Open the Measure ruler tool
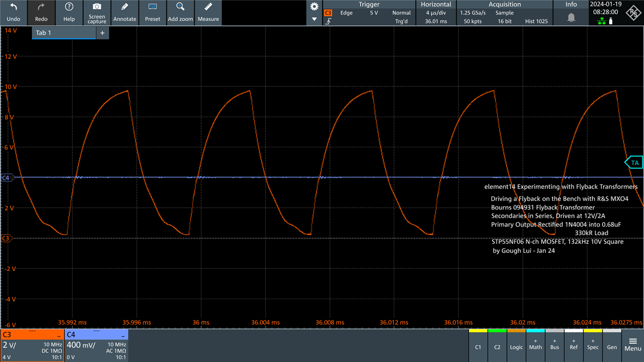 208,13
